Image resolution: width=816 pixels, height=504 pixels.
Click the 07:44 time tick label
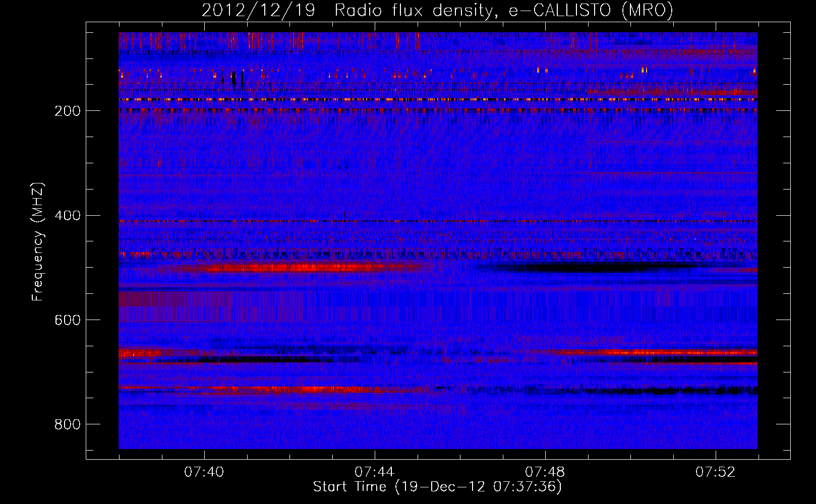pos(375,472)
